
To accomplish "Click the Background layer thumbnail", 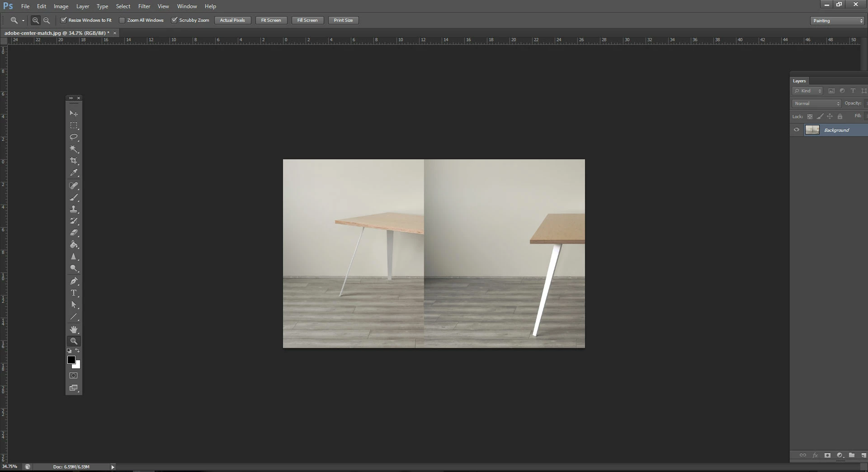I will tap(812, 130).
